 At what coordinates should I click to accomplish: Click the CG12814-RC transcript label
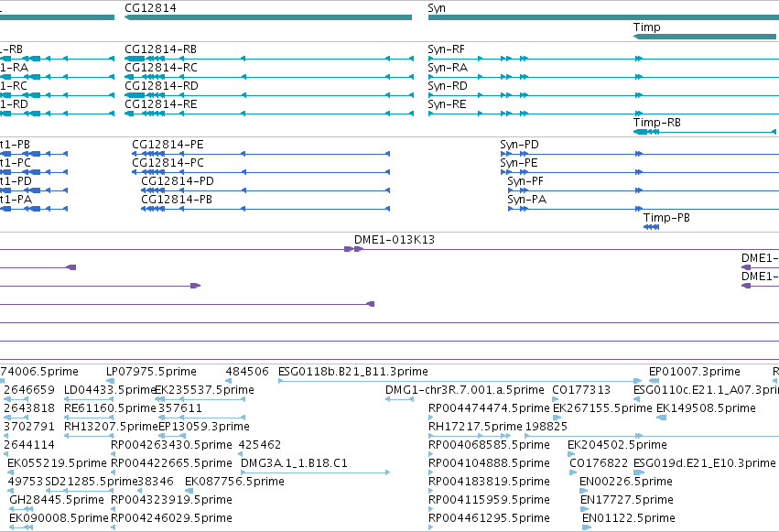click(x=161, y=68)
